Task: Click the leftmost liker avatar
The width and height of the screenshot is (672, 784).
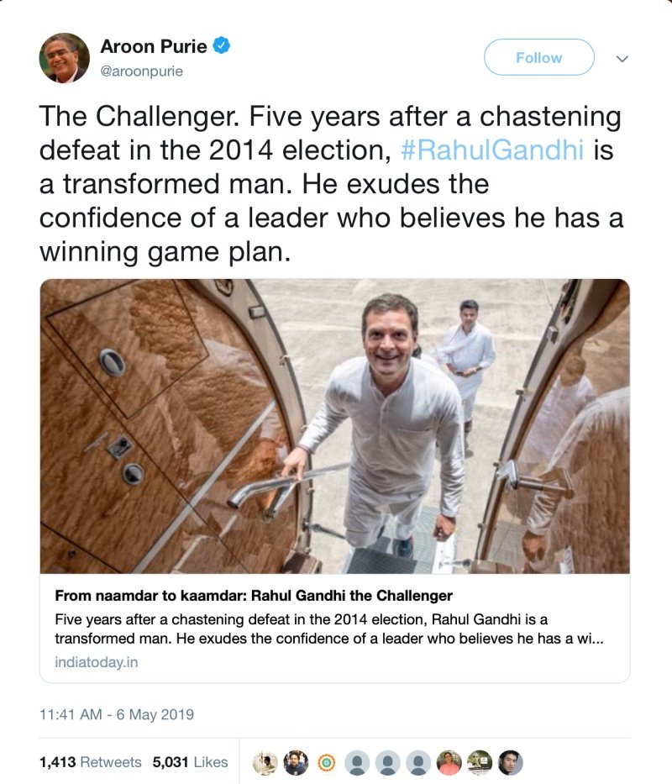Action: point(266,762)
